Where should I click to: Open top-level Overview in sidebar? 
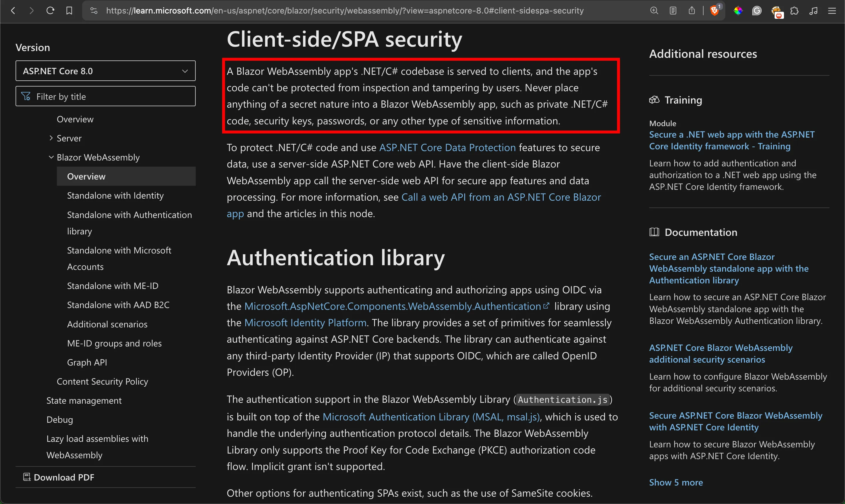[x=75, y=119]
